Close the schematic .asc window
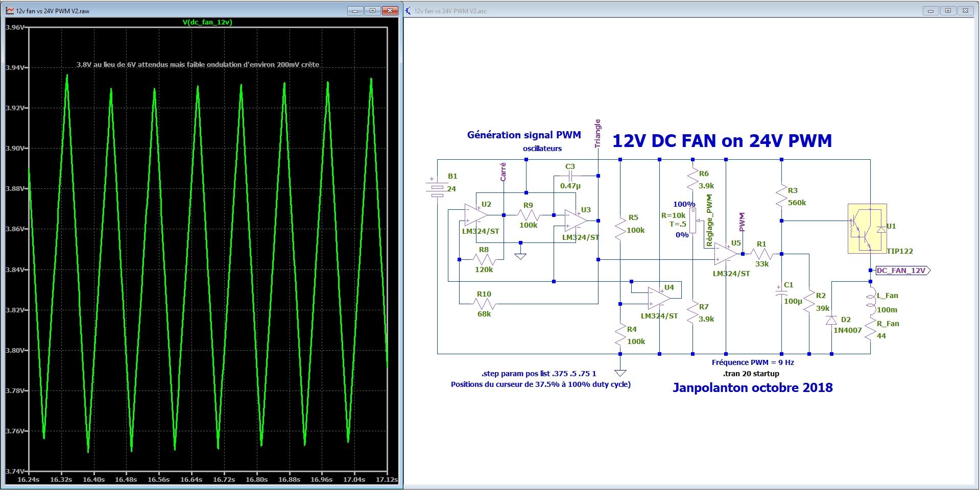 (x=965, y=11)
